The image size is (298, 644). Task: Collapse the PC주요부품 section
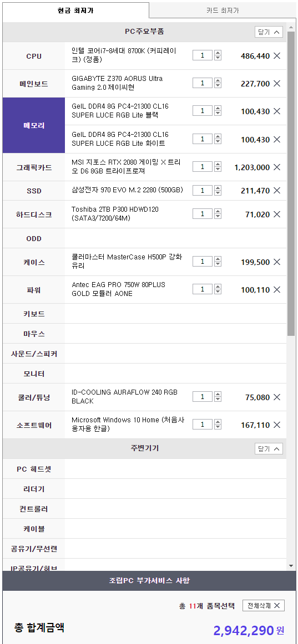point(269,32)
